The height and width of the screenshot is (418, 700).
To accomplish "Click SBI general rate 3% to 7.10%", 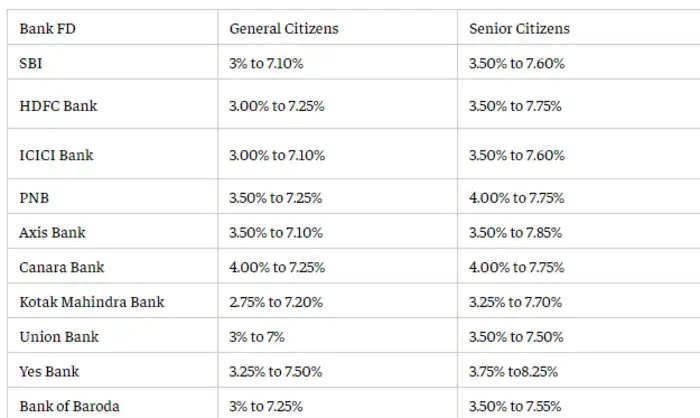I will (x=266, y=63).
